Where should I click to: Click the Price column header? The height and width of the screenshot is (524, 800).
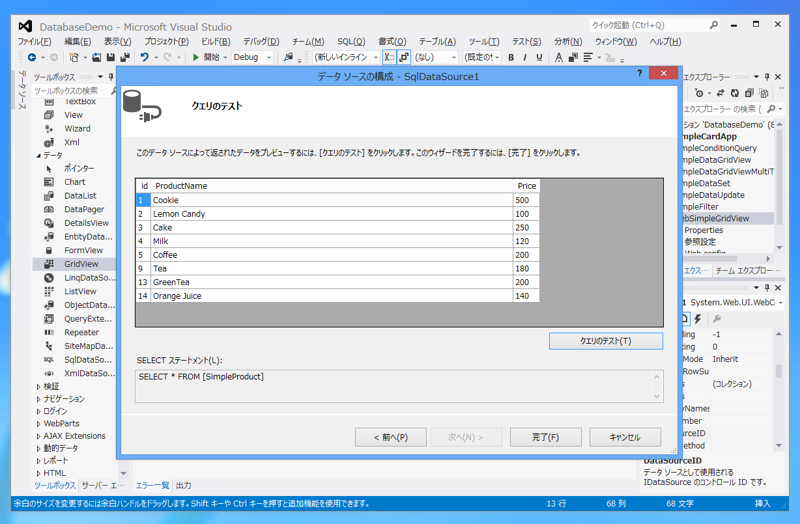coord(526,186)
